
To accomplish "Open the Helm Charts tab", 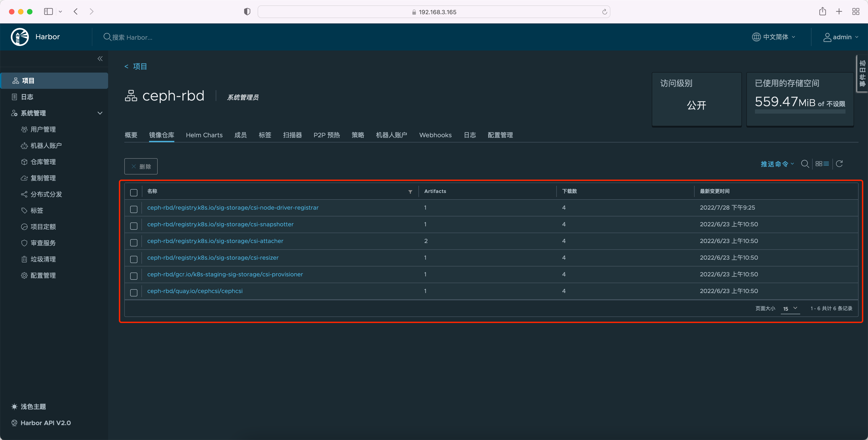I will click(204, 135).
